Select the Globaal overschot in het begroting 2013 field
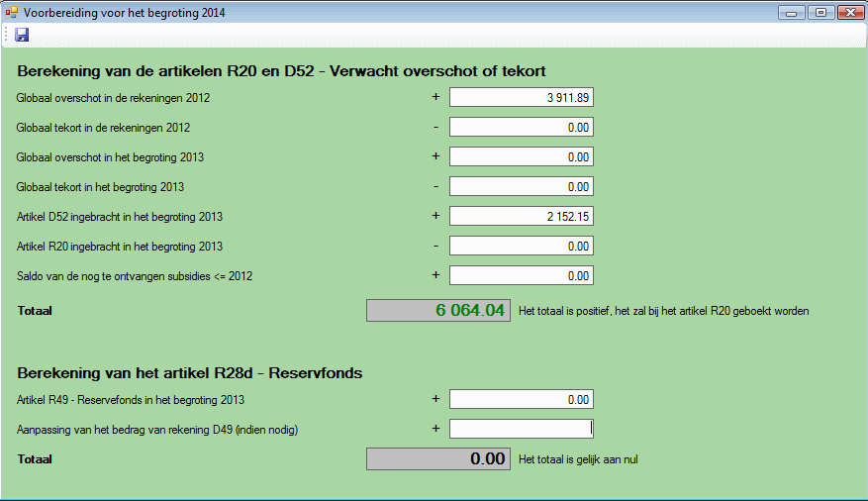Viewport: 868px width, 501px height. [x=522, y=156]
